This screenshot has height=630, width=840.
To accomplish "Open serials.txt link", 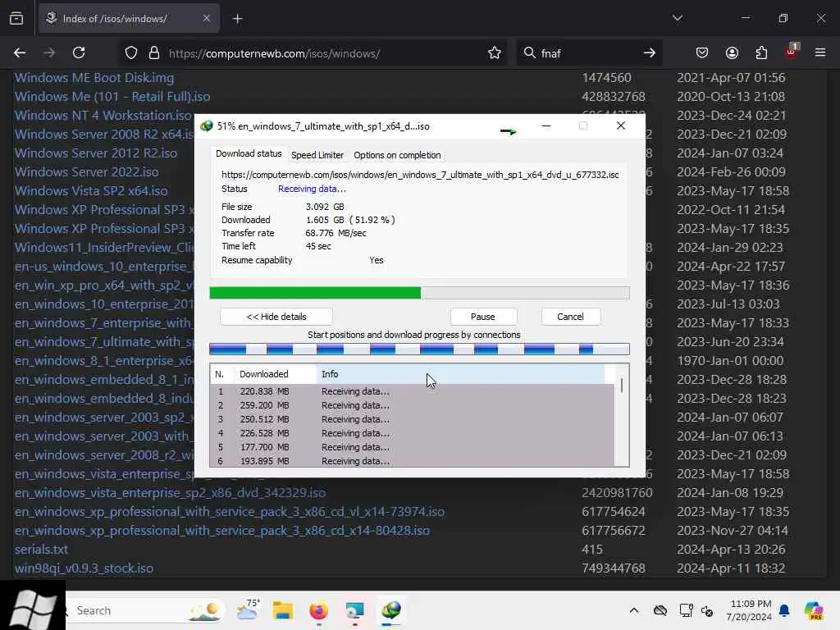I will (41, 550).
